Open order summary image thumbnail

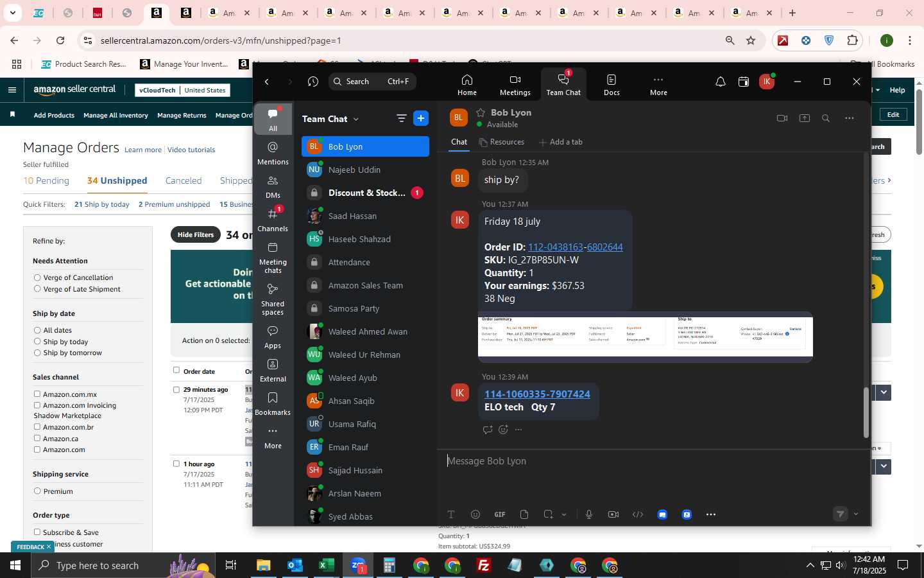coord(646,336)
